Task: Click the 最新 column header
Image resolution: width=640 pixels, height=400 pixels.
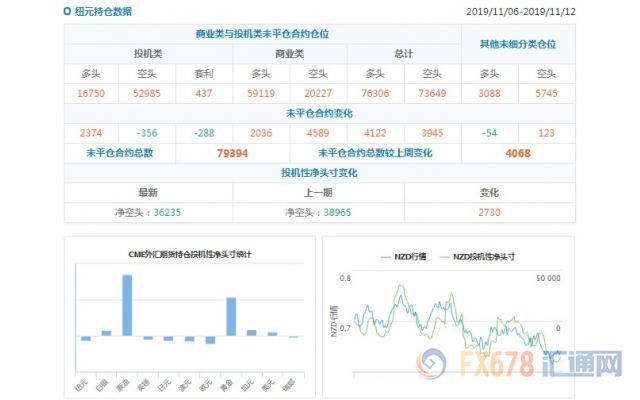Action: coord(148,193)
